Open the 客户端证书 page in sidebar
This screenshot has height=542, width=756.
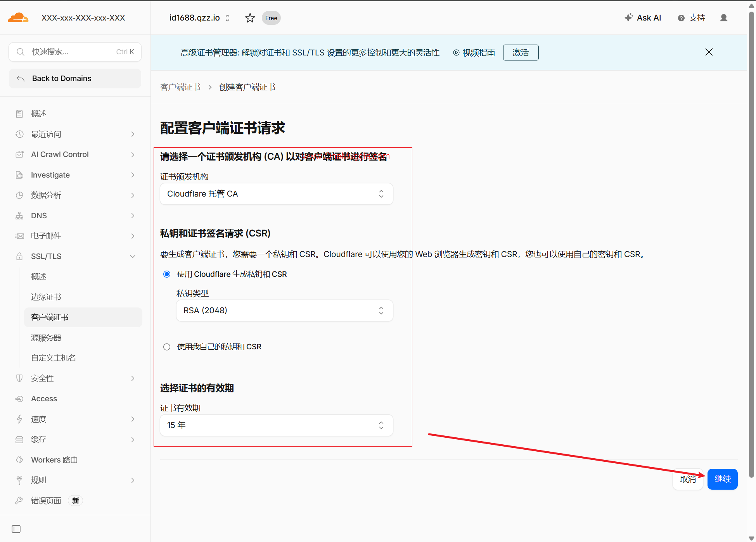pyautogui.click(x=83, y=317)
